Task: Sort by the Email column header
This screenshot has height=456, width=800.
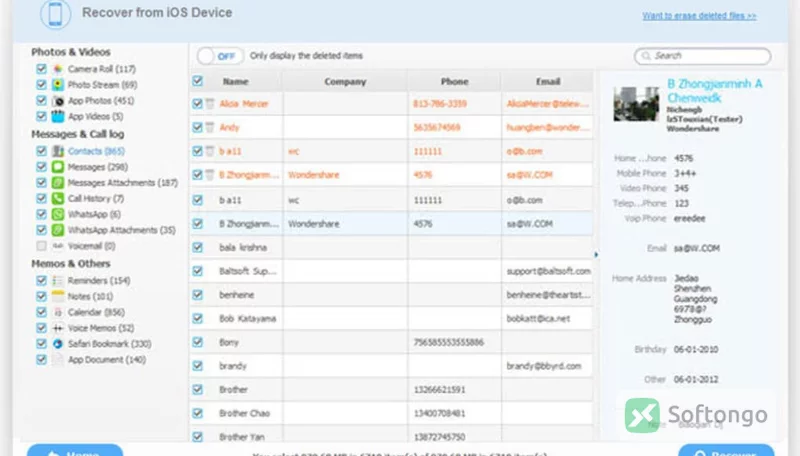Action: coord(548,82)
